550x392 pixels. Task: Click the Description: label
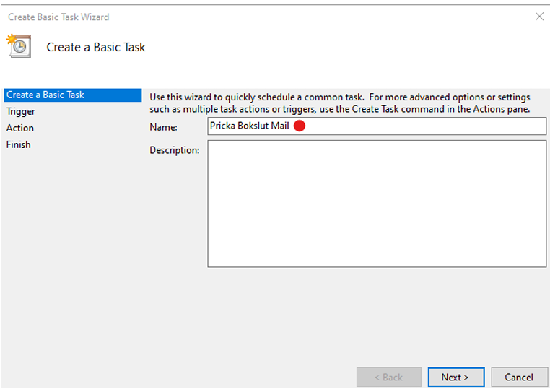(175, 150)
